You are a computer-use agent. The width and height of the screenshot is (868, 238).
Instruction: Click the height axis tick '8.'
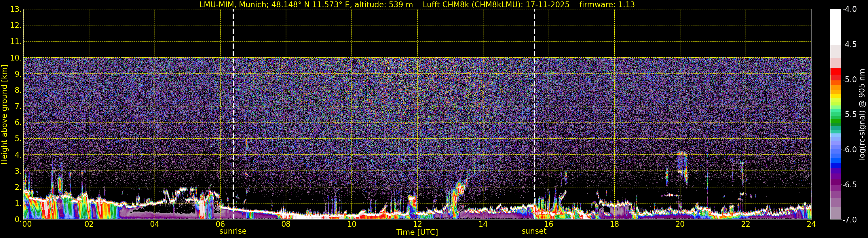(x=18, y=90)
